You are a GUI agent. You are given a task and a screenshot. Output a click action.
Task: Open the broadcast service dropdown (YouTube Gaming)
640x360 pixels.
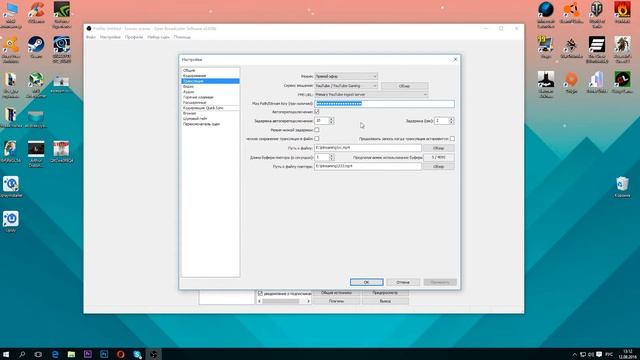tap(346, 86)
